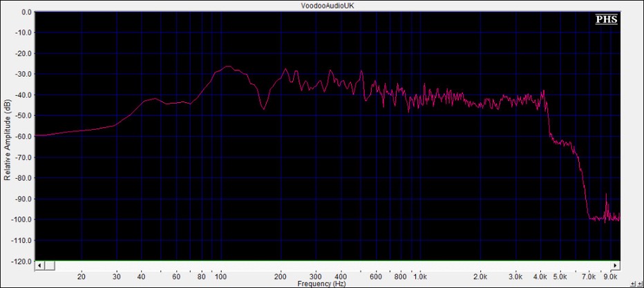Click the 4.0k frequency tick label
Image resolution: width=644 pixels, height=288 pixels.
tap(540, 277)
